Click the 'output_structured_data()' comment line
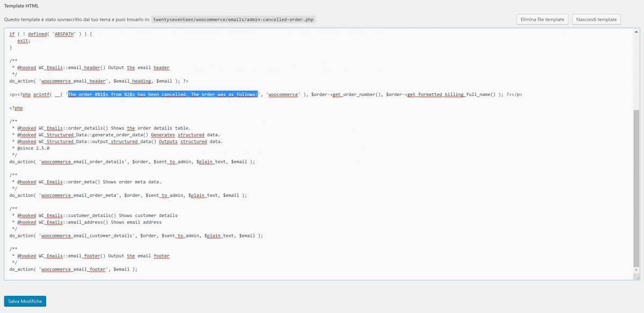The image size is (644, 313). coord(118,141)
